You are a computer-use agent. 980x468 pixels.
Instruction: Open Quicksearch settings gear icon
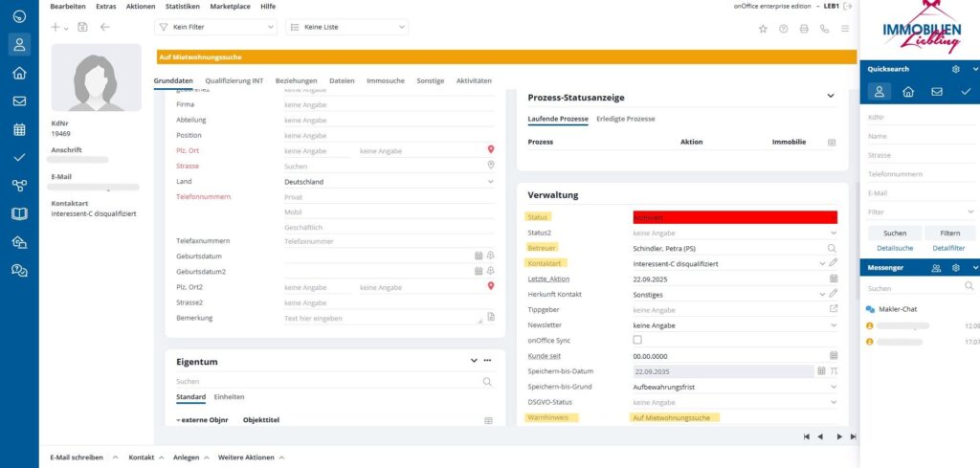point(955,69)
